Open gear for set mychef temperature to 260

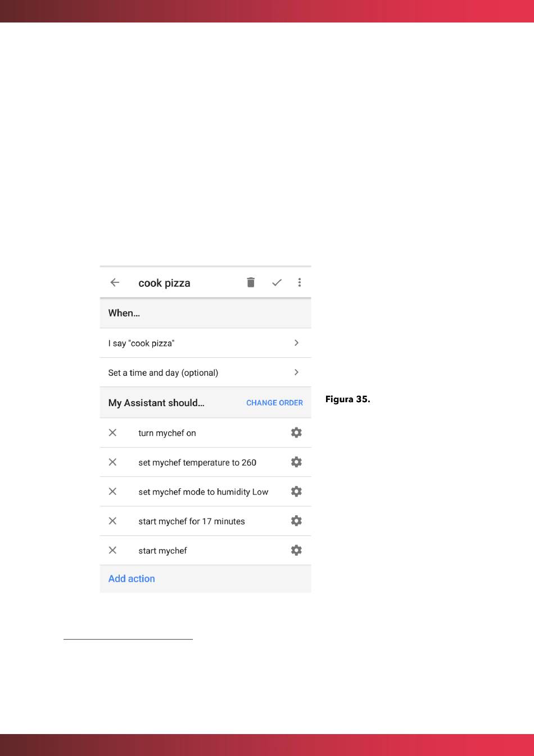tap(296, 462)
